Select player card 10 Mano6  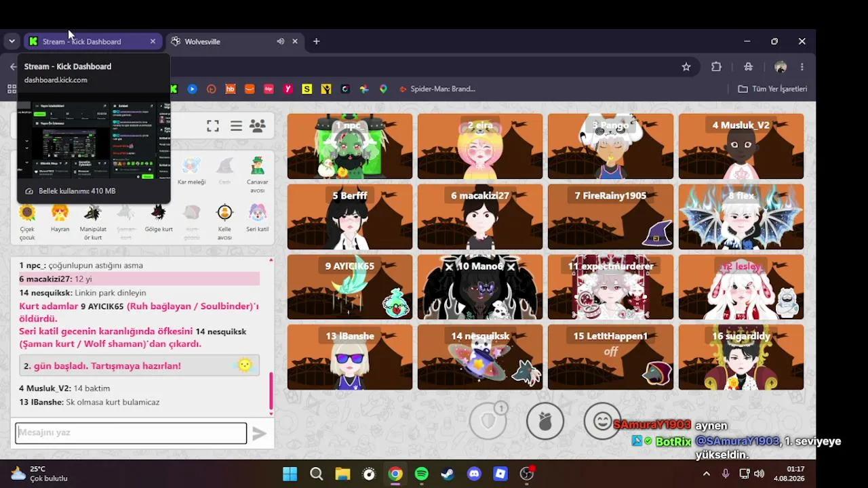(x=480, y=287)
